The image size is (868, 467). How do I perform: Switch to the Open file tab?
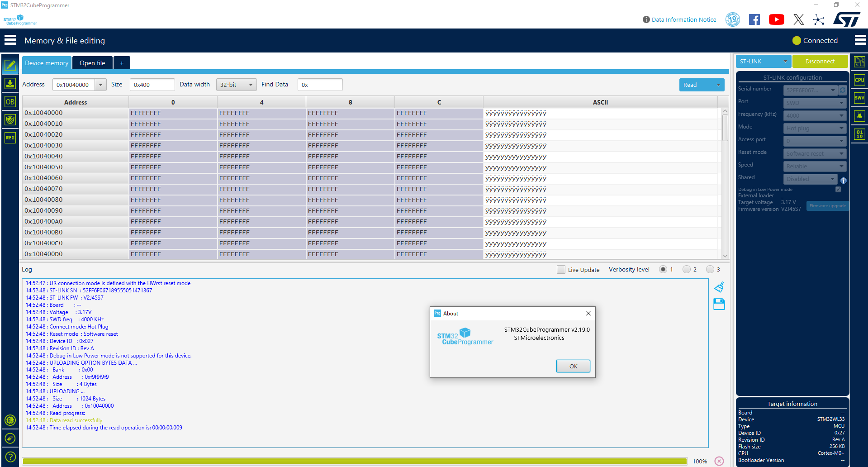coord(92,63)
